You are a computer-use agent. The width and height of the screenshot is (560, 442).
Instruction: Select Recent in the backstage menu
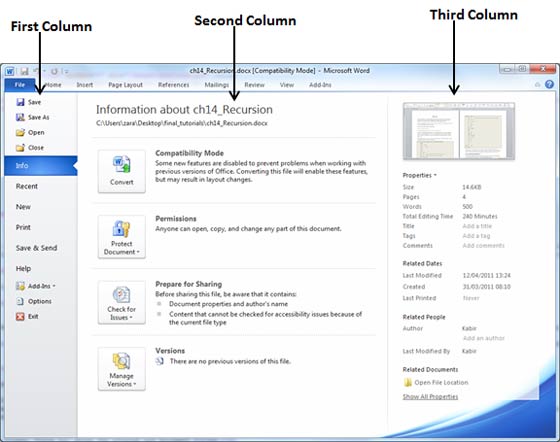click(x=27, y=186)
